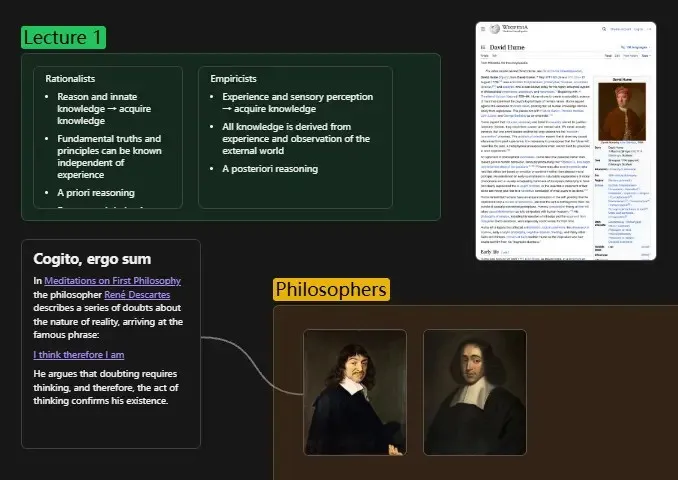This screenshot has height=480, width=678.
Task: Toggle the table of contents icon beside David Hume
Action: pos(483,47)
